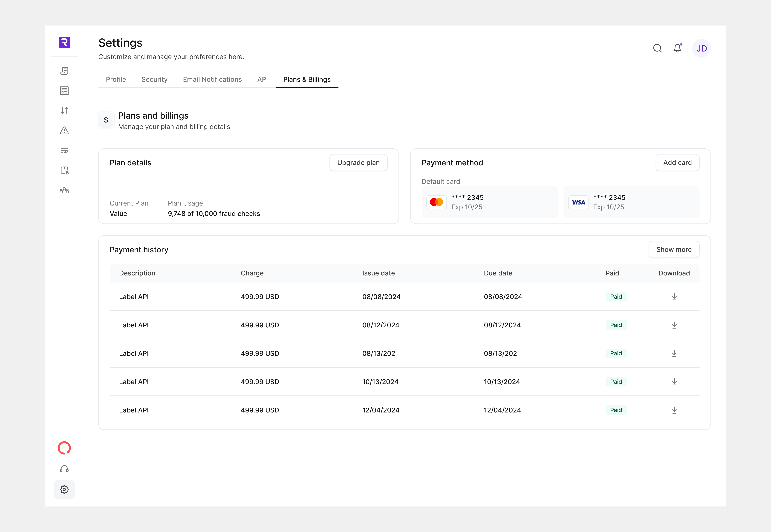Click the dollar sign billing icon

coord(106,120)
